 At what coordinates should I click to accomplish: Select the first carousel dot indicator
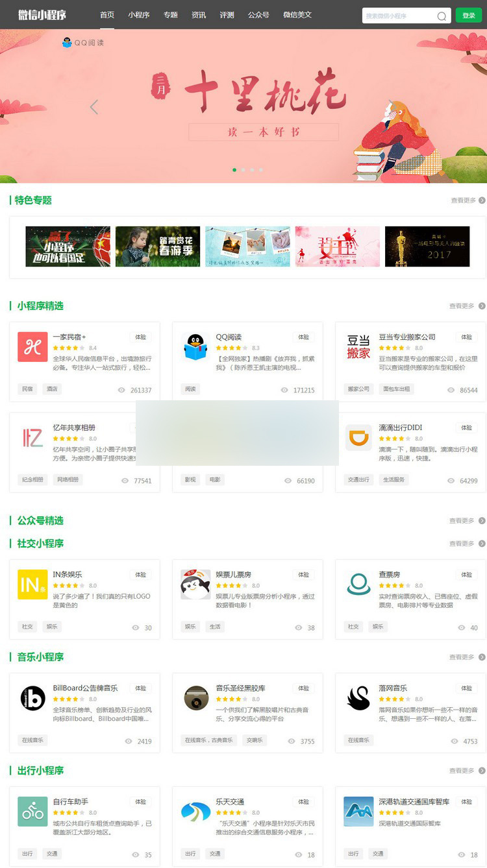[234, 170]
